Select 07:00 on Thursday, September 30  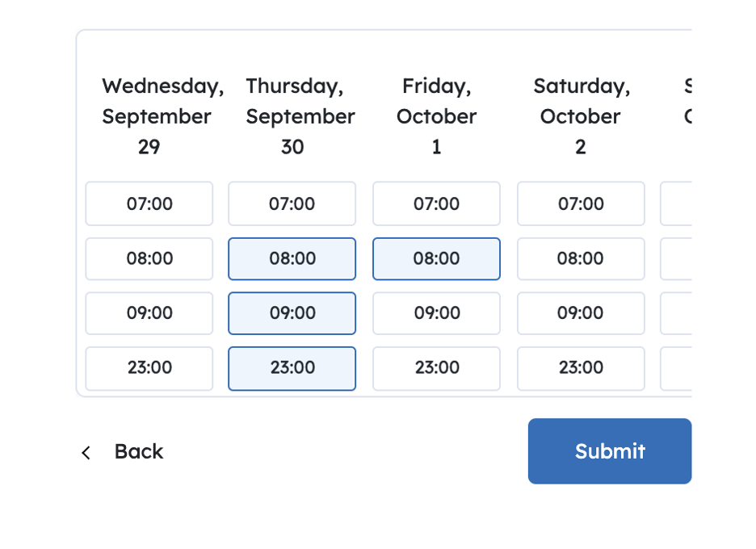(x=292, y=203)
